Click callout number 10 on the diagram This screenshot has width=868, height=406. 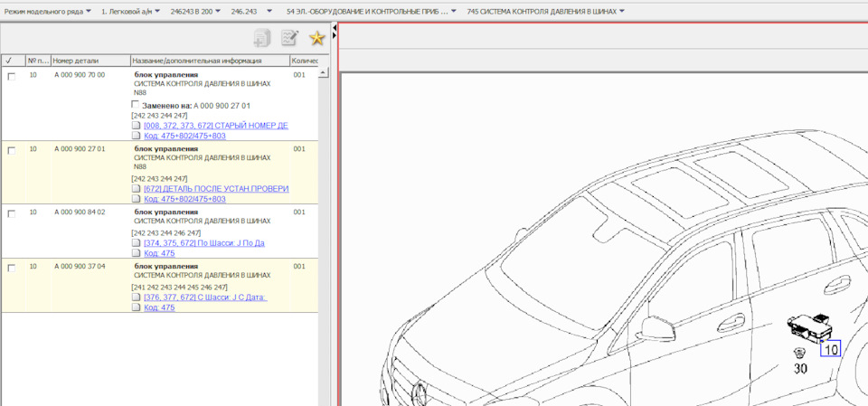830,347
